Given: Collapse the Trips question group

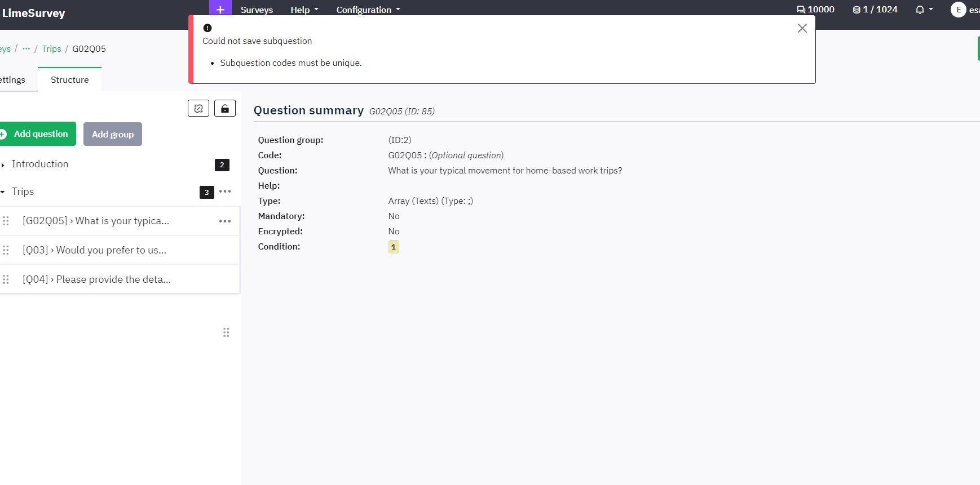Looking at the screenshot, I should (3, 192).
